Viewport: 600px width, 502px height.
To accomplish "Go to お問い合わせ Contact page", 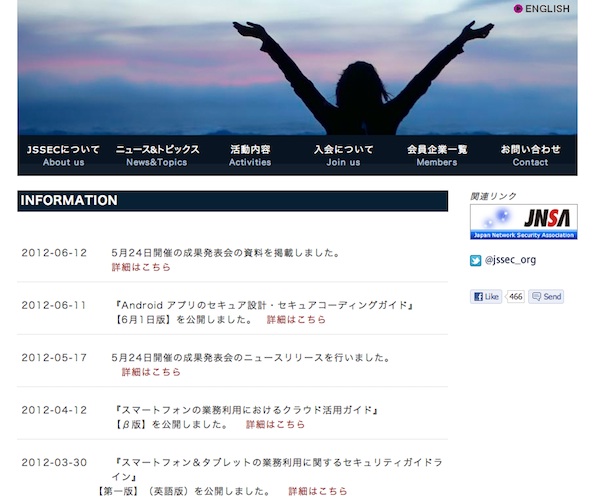I will [x=530, y=155].
